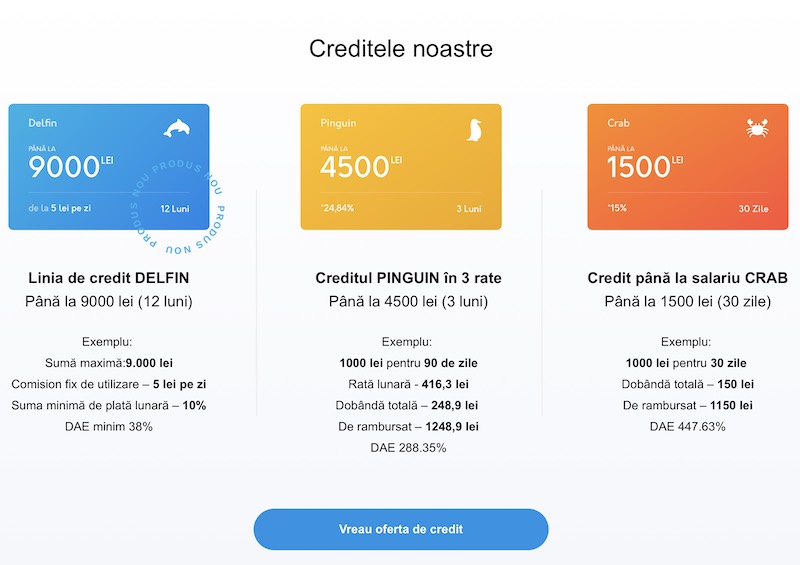Click the 30 Zile label on Crab card
800x565 pixels.
point(754,209)
